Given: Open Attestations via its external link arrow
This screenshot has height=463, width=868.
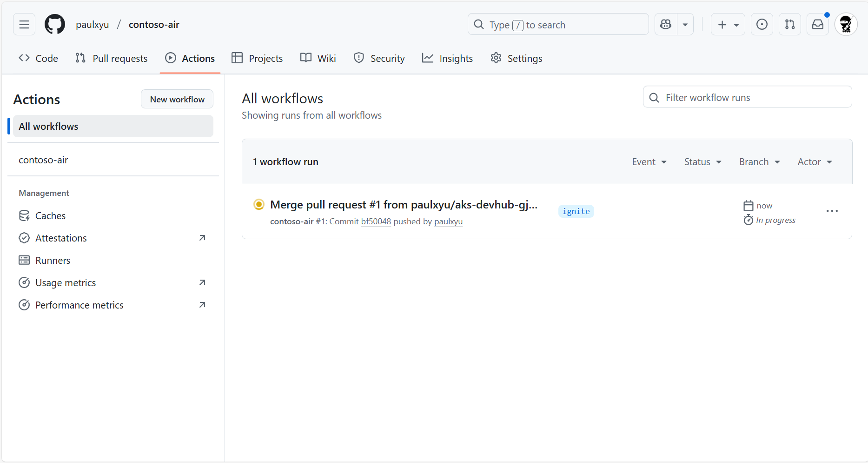Looking at the screenshot, I should (x=202, y=238).
